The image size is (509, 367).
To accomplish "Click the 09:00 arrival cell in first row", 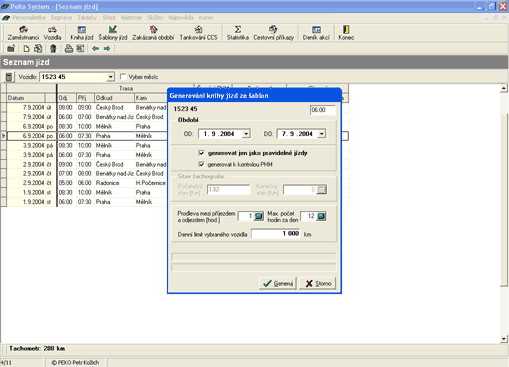I will 85,108.
